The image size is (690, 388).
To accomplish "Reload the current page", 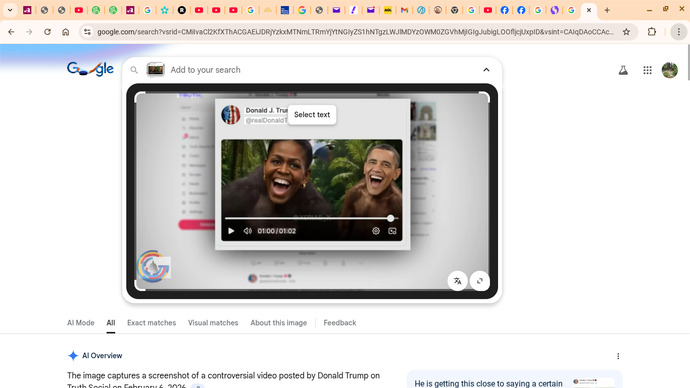I will 48,32.
